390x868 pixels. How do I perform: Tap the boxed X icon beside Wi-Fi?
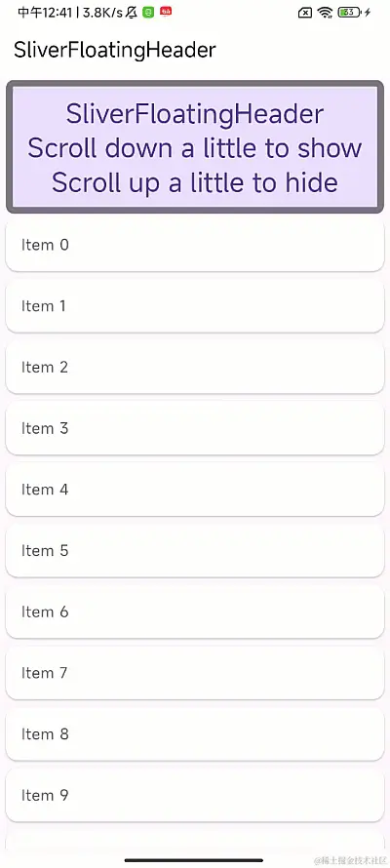tap(305, 13)
